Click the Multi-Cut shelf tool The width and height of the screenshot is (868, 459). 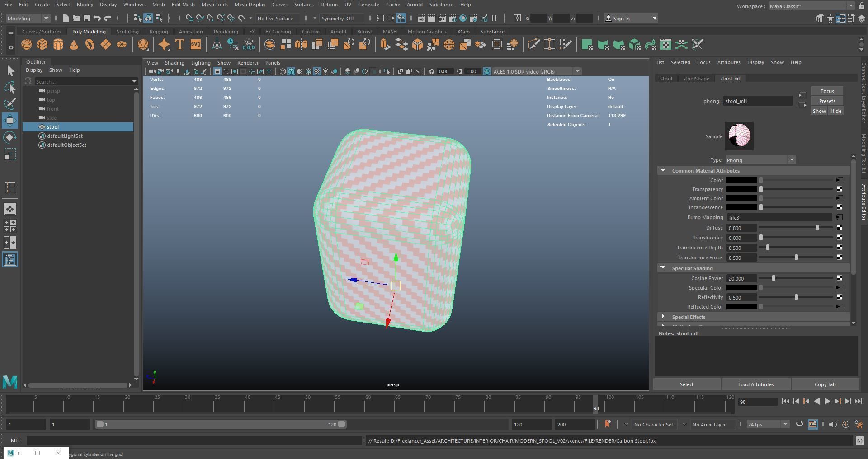pos(534,44)
